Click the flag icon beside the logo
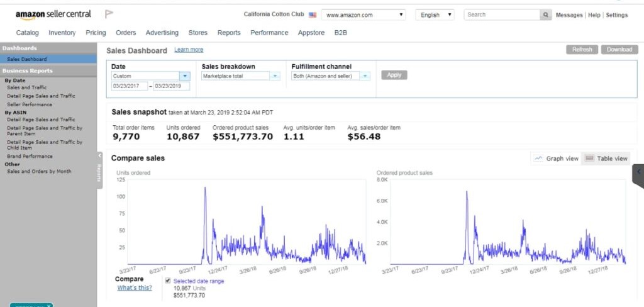 coord(109,14)
